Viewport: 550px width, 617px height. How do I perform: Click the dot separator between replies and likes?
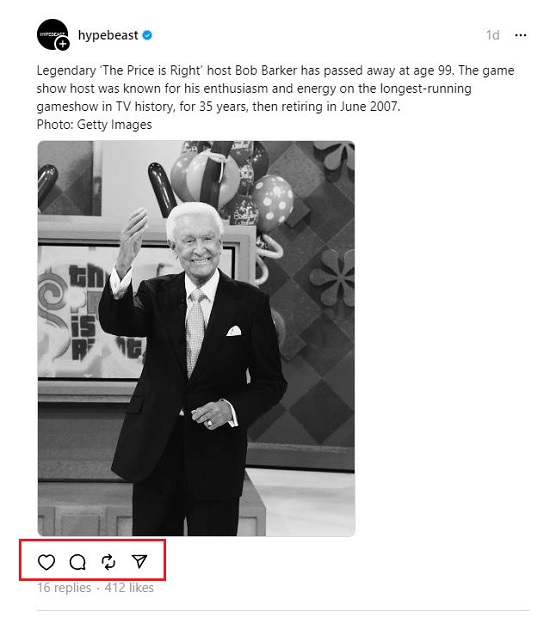pyautogui.click(x=98, y=588)
